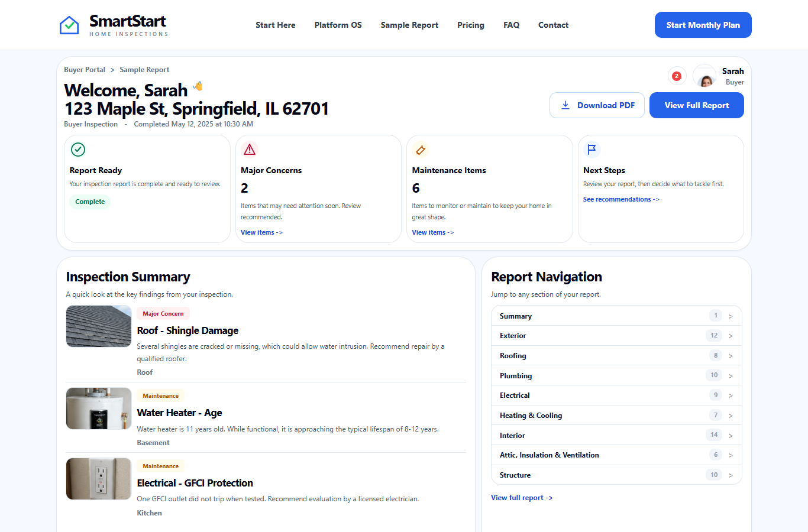Image resolution: width=808 pixels, height=532 pixels.
Task: Open Electrical - GFCI Protection finding title
Action: pyautogui.click(x=195, y=483)
